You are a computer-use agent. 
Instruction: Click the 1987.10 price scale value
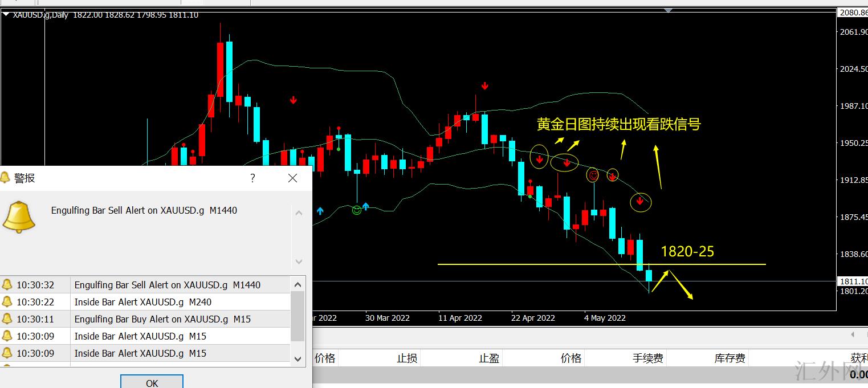[853, 106]
